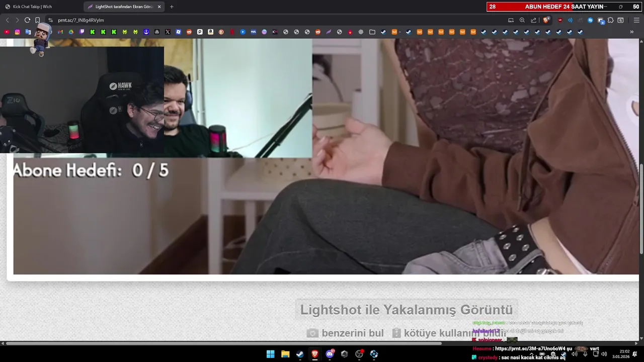Open extensions puzzle menu

point(610,20)
